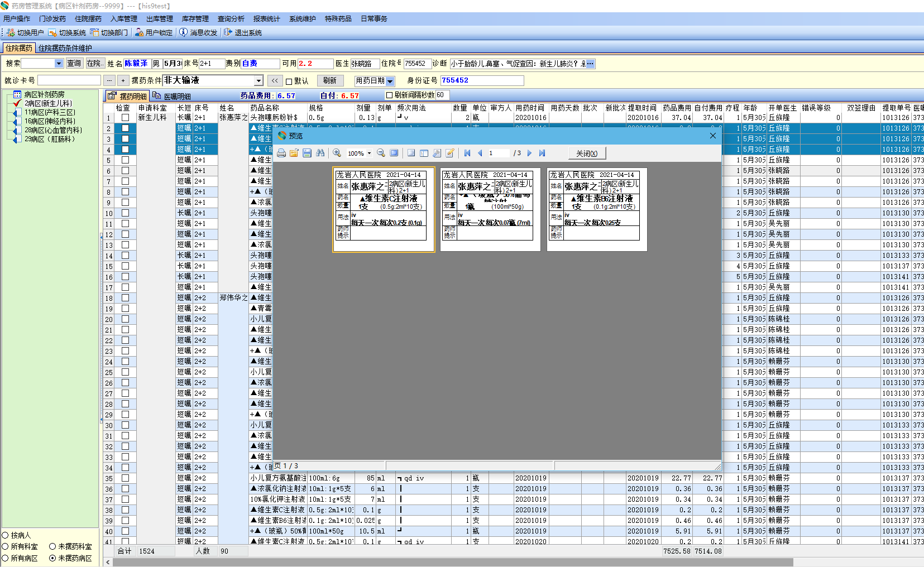Screen dimensions: 924x567
Task: Show the preview in full screen
Action: [394, 153]
